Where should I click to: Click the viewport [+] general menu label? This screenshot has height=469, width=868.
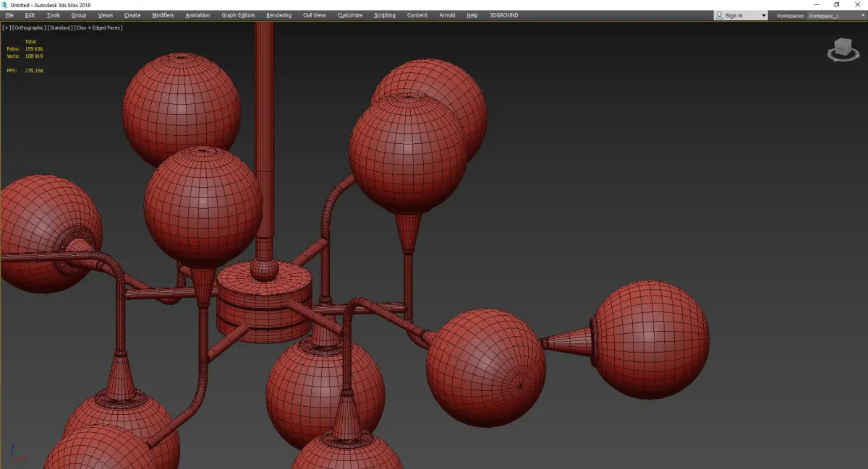click(7, 27)
